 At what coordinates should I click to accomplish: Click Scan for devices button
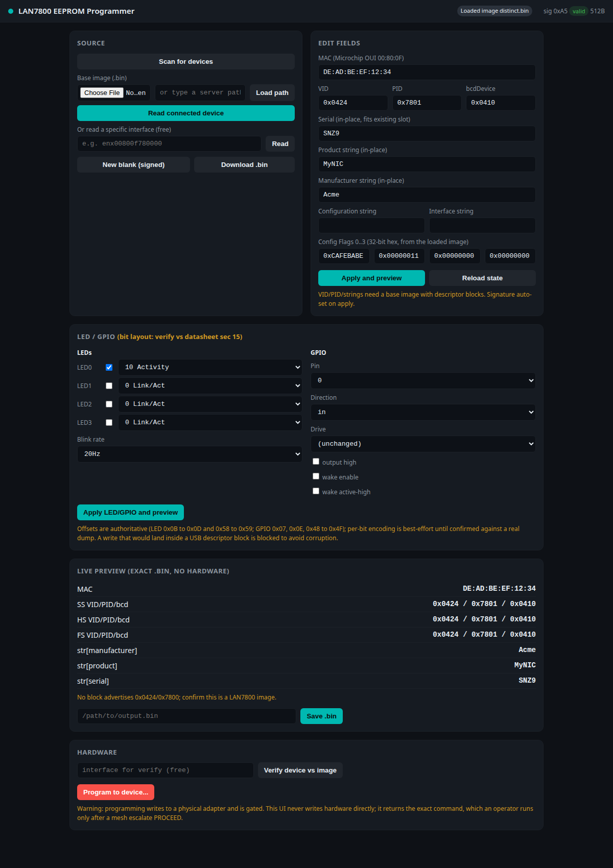click(x=186, y=61)
